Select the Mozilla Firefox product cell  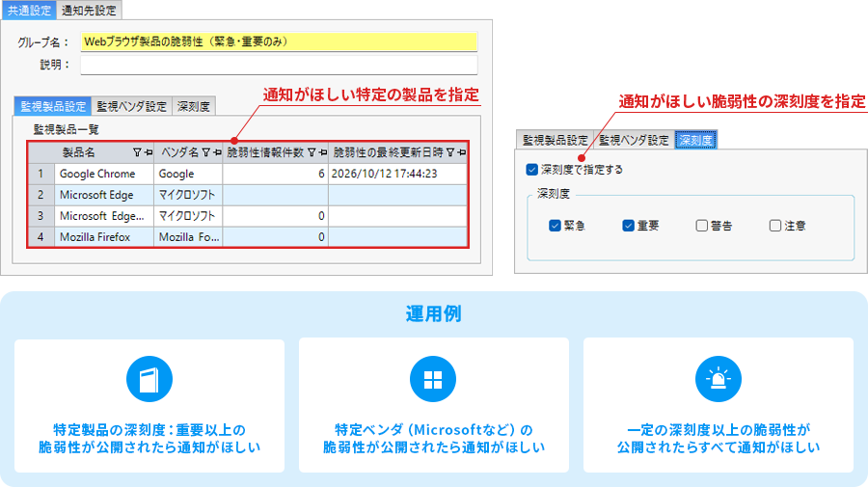click(104, 237)
